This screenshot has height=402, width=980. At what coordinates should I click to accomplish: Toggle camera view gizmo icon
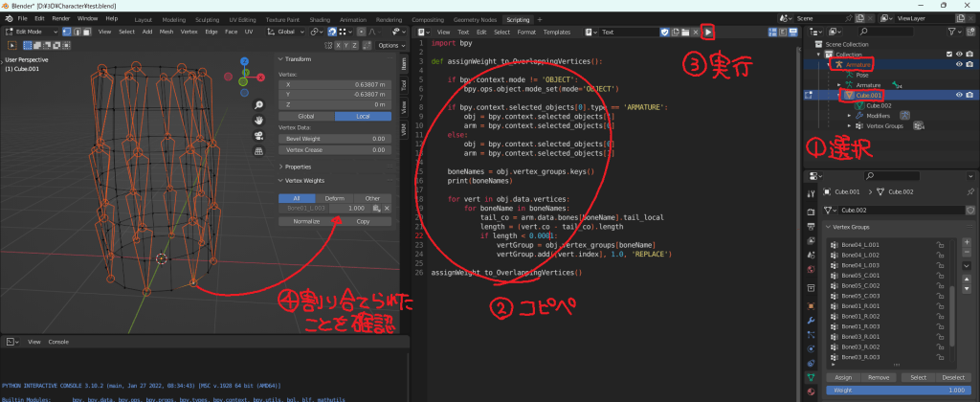(x=258, y=135)
